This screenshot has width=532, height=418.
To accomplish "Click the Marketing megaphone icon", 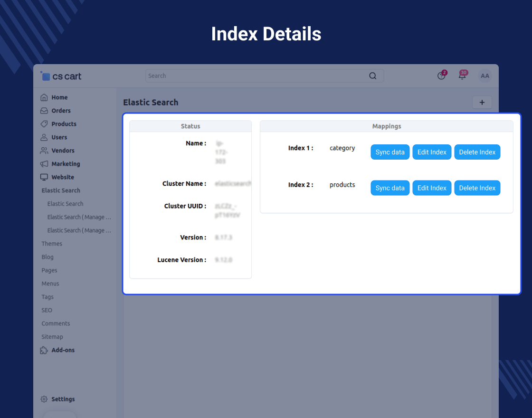I will pos(44,164).
